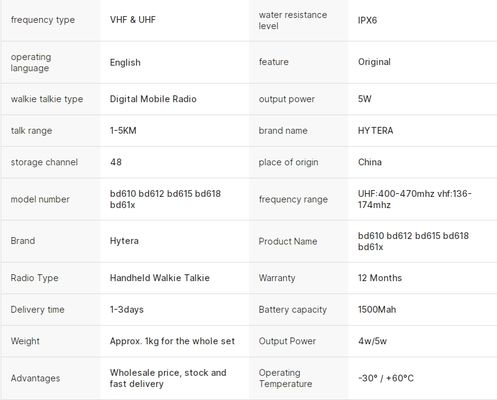Viewport: 497px width, 400px height.
Task: Click the 'Hytera' Brand value
Action: tap(124, 241)
